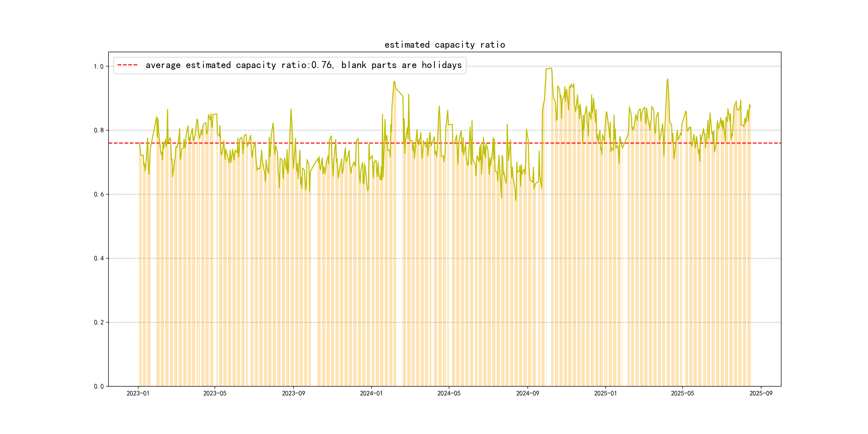Click the 0.6 y-axis tick label

[x=98, y=194]
